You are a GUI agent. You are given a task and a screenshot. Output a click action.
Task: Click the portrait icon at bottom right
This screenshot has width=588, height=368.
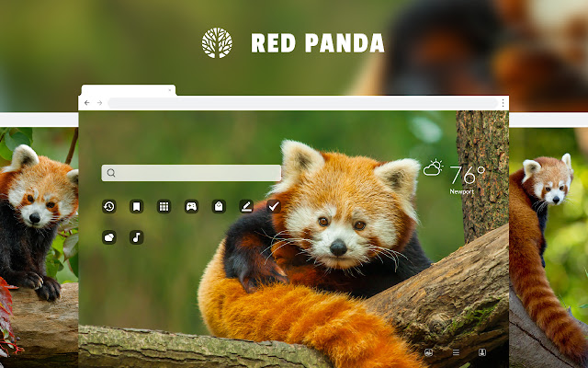[x=482, y=352]
